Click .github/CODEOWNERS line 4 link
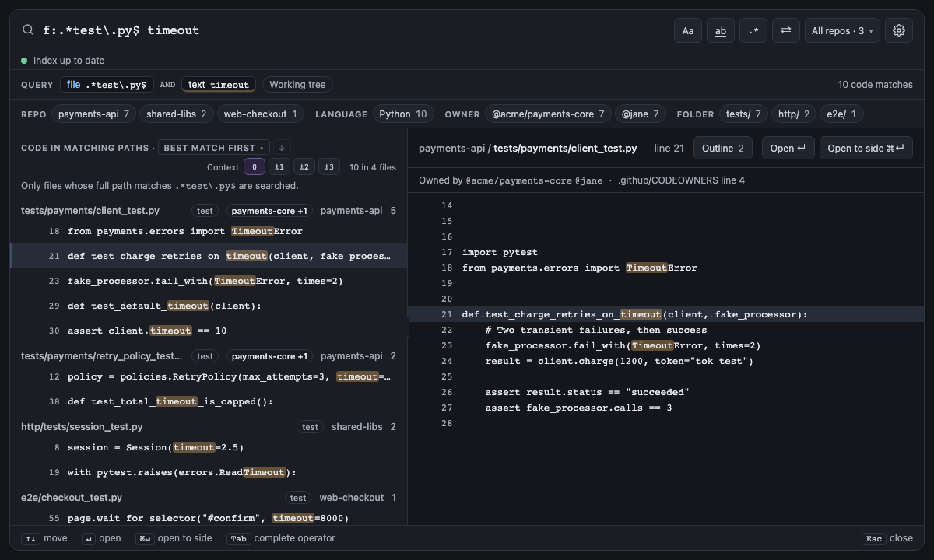934x560 pixels. tap(681, 180)
